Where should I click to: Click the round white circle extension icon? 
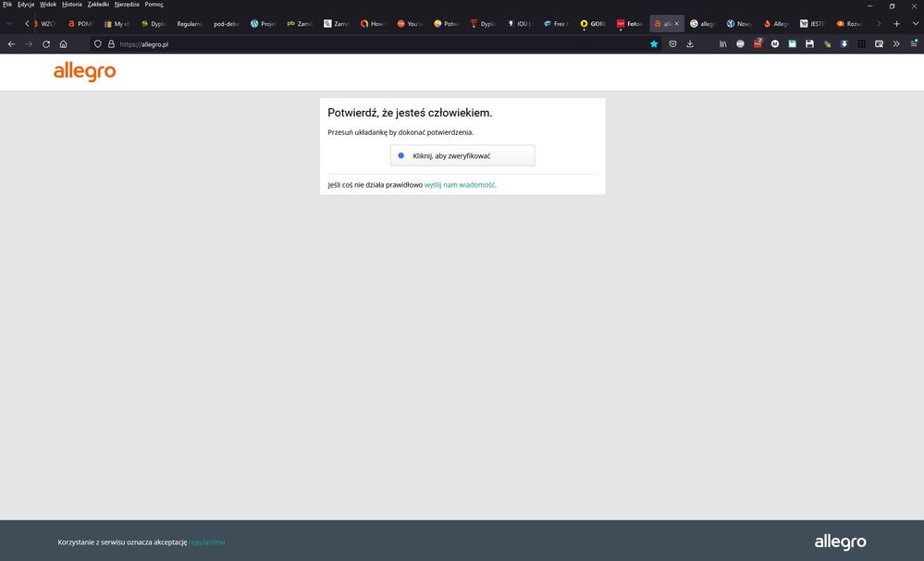[775, 44]
